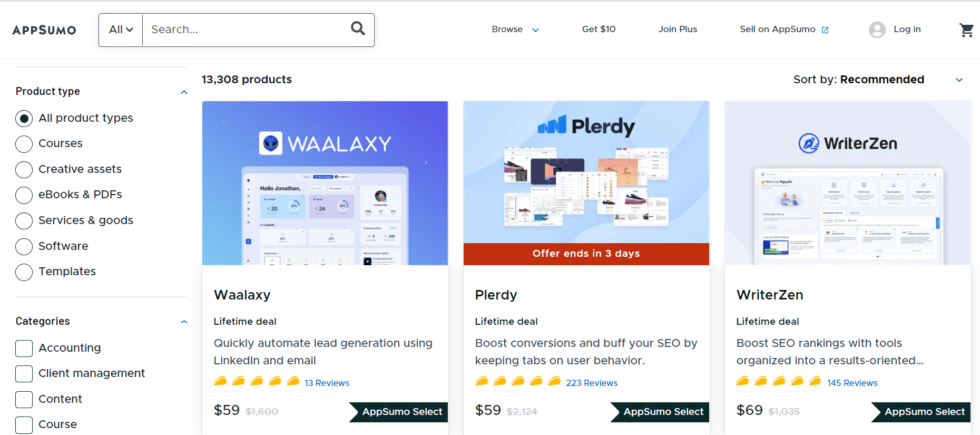Image resolution: width=980 pixels, height=435 pixels.
Task: Tick the Client management checkbox
Action: [24, 373]
